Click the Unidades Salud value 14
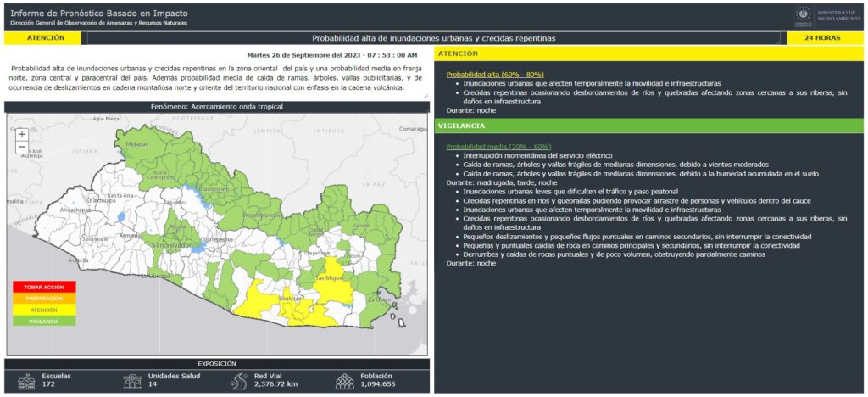 pyautogui.click(x=153, y=383)
